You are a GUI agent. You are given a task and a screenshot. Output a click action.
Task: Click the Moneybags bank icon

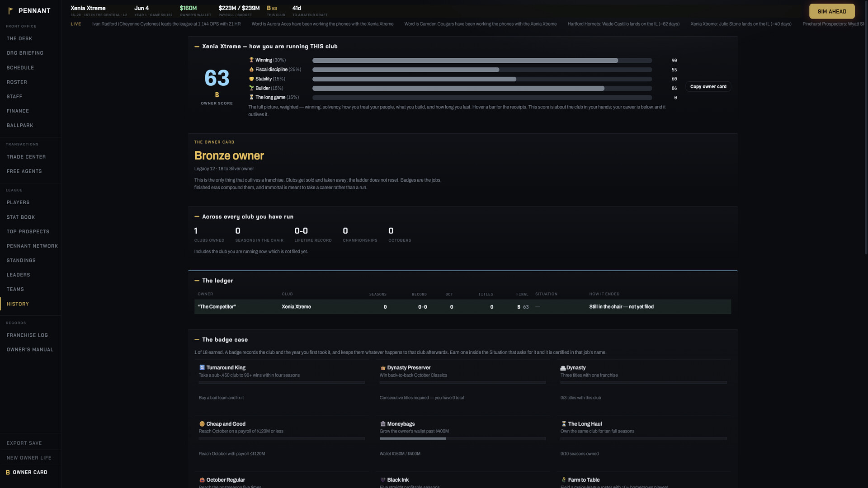[x=383, y=424]
